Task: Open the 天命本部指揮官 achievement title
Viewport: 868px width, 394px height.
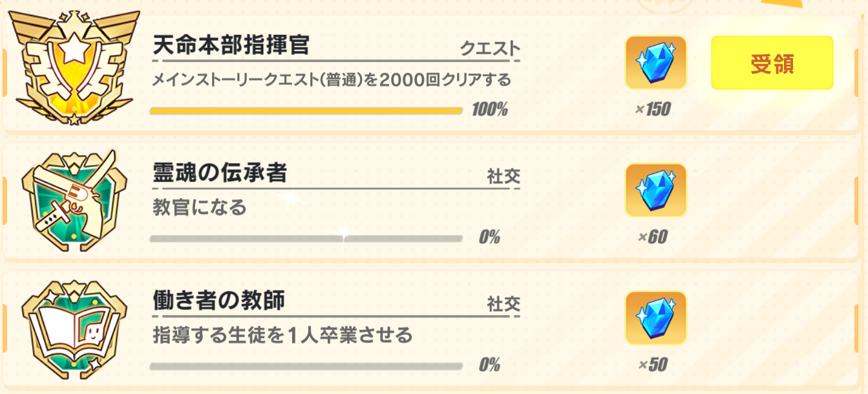Action: click(x=231, y=45)
